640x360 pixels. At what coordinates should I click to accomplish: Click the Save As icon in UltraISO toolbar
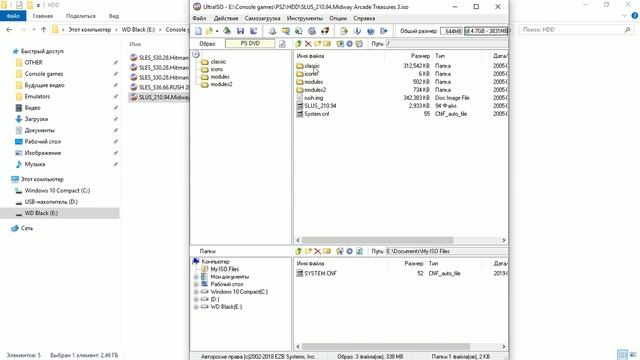254,31
